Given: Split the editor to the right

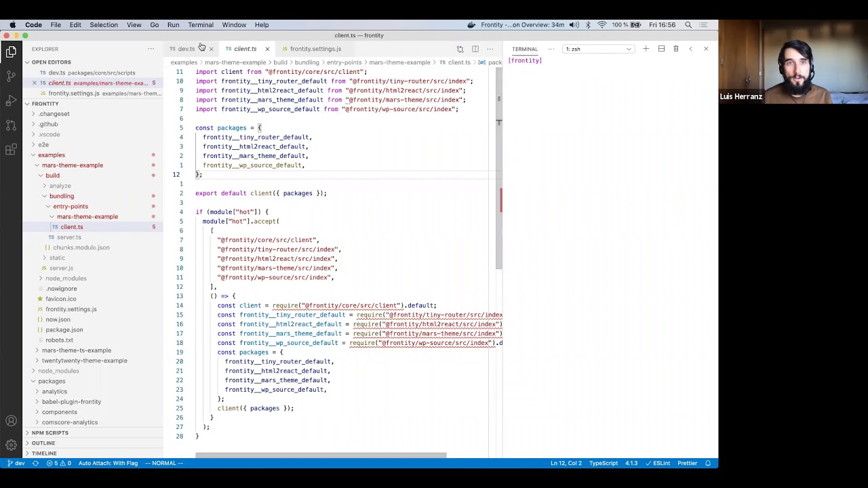Looking at the screenshot, I should [475, 49].
